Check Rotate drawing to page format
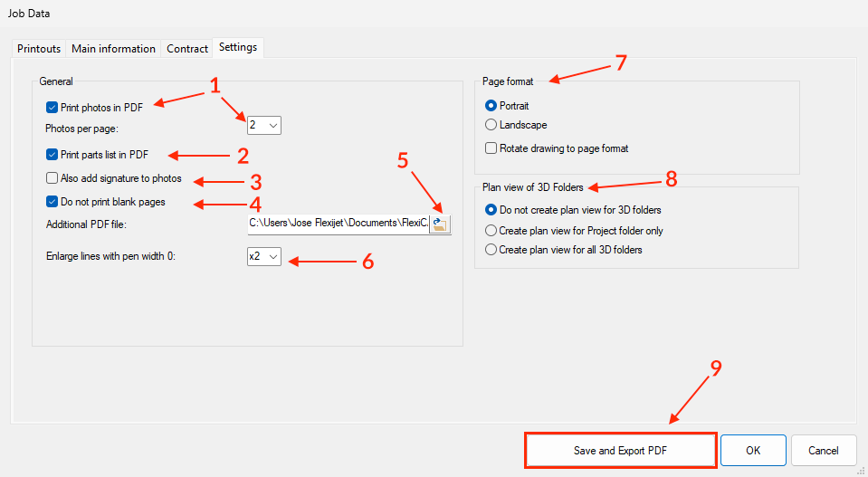The width and height of the screenshot is (868, 477). (491, 148)
